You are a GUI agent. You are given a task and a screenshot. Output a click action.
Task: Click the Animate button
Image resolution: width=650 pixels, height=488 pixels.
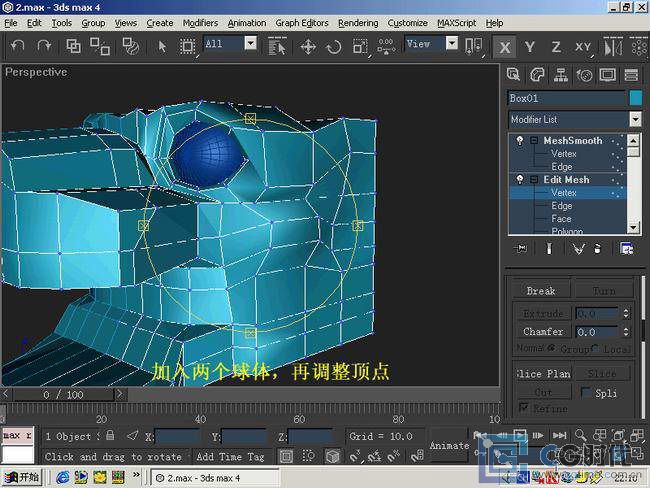[449, 446]
